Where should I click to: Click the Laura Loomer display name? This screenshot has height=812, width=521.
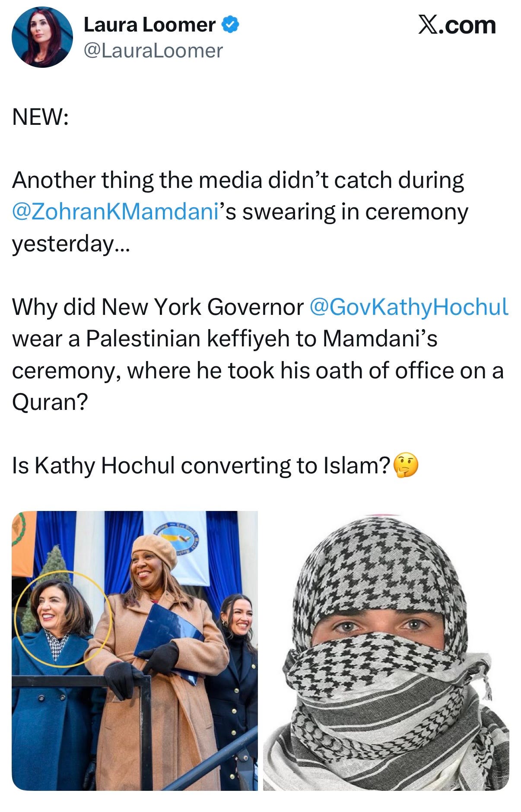point(149,25)
